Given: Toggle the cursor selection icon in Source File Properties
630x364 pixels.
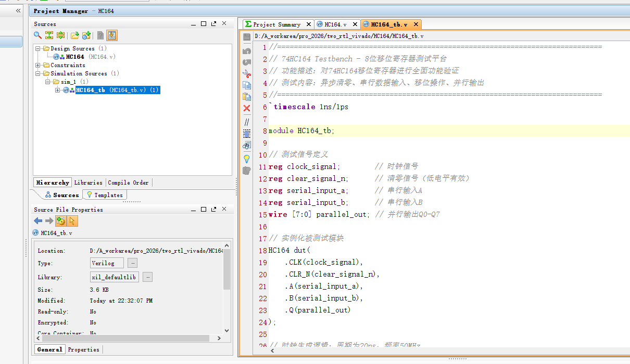Looking at the screenshot, I should 72,221.
